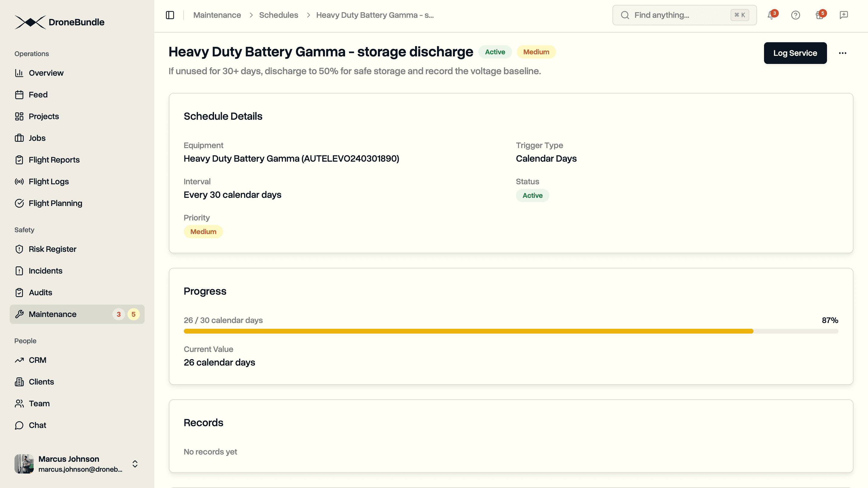Click the Maintenance breadcrumb link
Screen dimensions: 868x488
point(217,15)
